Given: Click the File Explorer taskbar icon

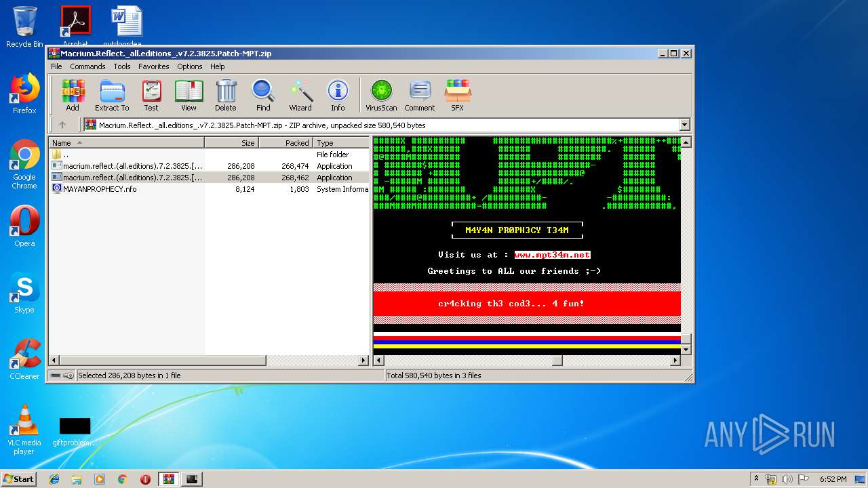Looking at the screenshot, I should click(77, 479).
